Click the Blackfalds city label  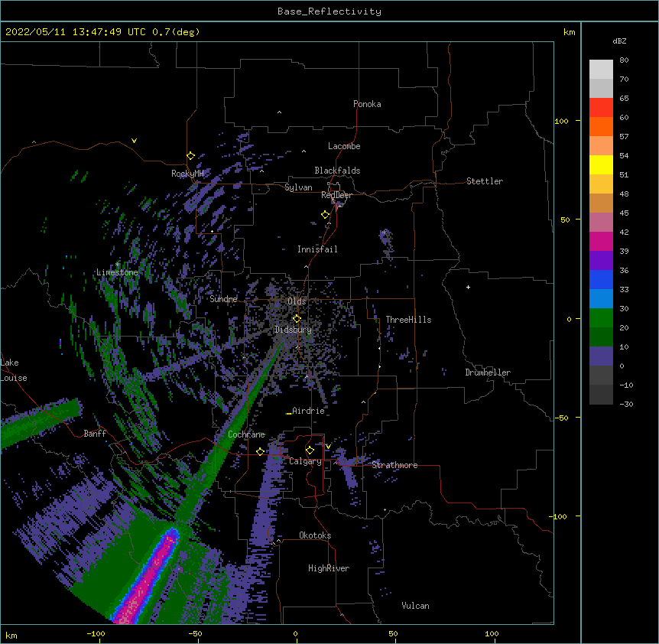[x=337, y=171]
